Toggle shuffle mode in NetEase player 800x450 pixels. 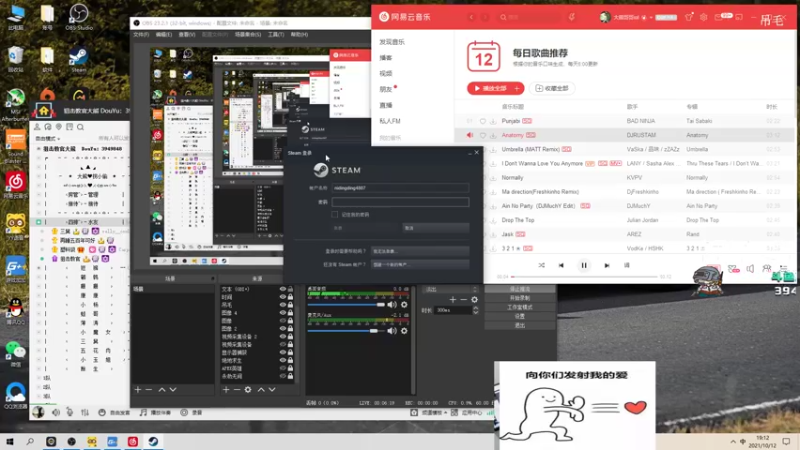tap(541, 265)
